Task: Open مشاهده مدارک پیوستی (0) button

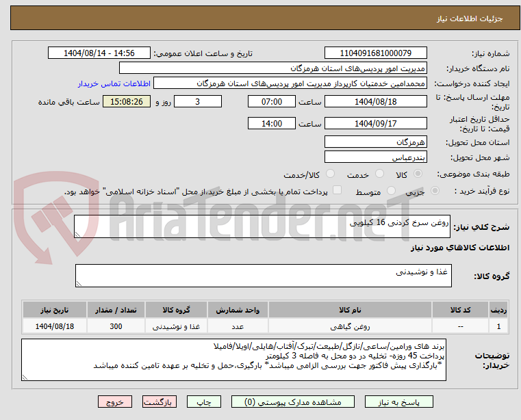Action: pyautogui.click(x=293, y=402)
